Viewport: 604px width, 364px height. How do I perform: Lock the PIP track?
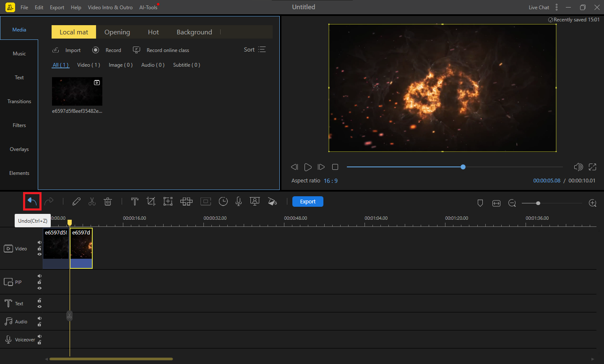pos(39,282)
